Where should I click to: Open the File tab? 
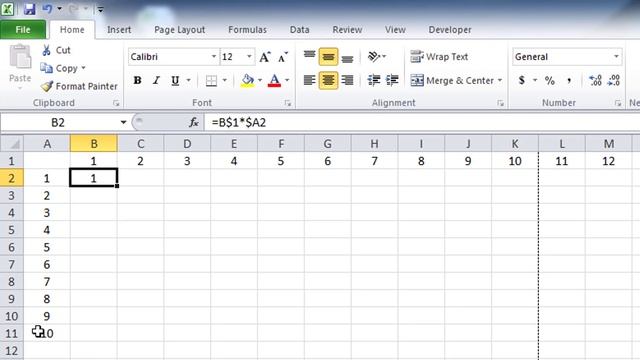tap(23, 30)
